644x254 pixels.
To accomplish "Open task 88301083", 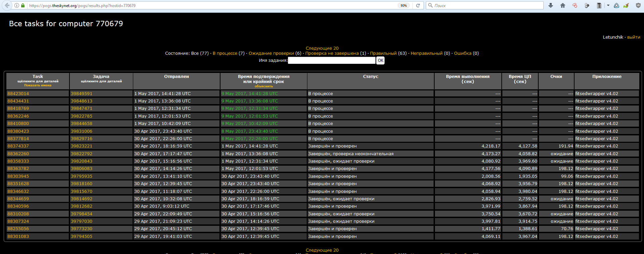I will (18, 236).
